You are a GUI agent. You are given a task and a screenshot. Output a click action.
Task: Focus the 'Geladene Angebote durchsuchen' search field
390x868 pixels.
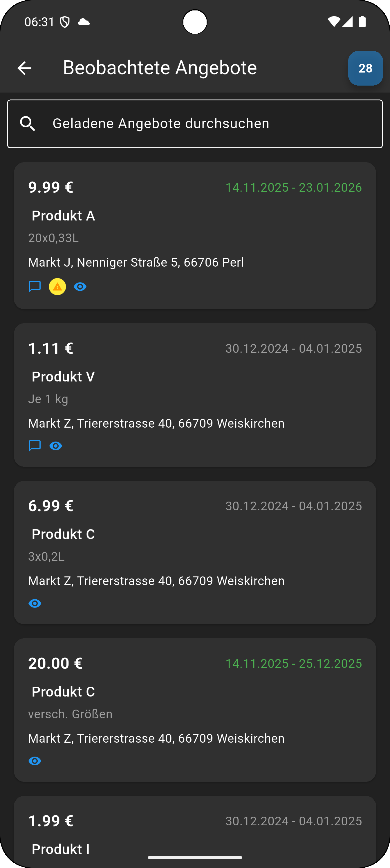(202, 124)
